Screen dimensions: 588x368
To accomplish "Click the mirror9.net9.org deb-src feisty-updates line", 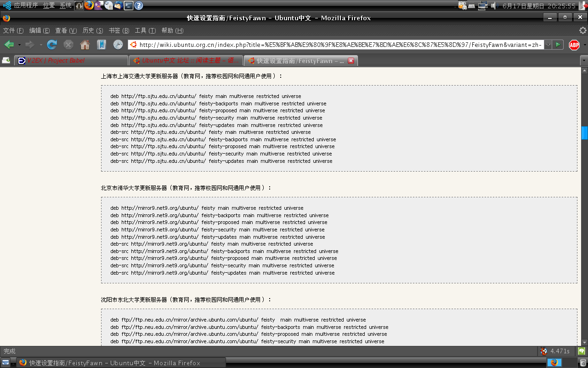I will pyautogui.click(x=222, y=273).
